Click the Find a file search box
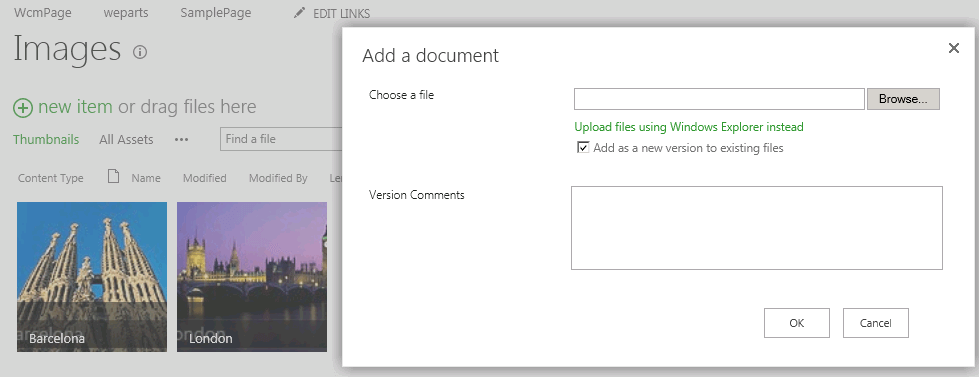 click(282, 139)
